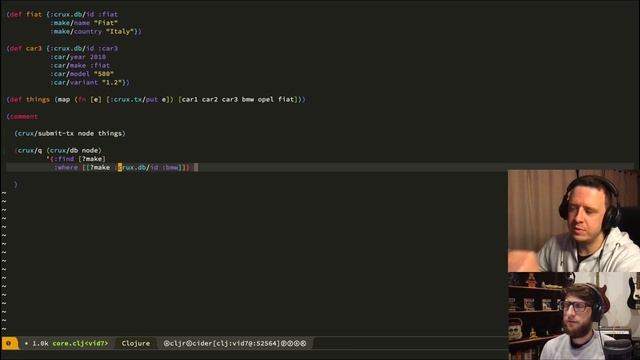Image resolution: width=640 pixels, height=360 pixels.
Task: Click 'crux/submit-tx' function call
Action: click(x=46, y=133)
